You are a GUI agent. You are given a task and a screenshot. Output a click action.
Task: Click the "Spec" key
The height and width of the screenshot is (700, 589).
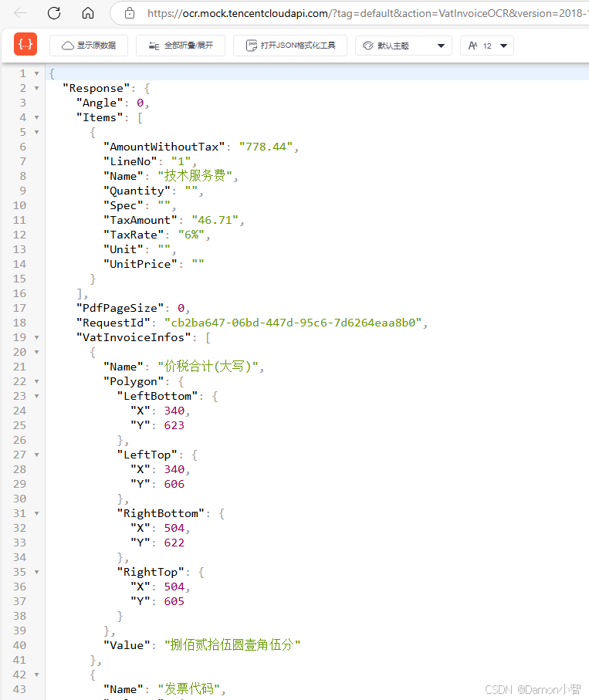click(124, 206)
